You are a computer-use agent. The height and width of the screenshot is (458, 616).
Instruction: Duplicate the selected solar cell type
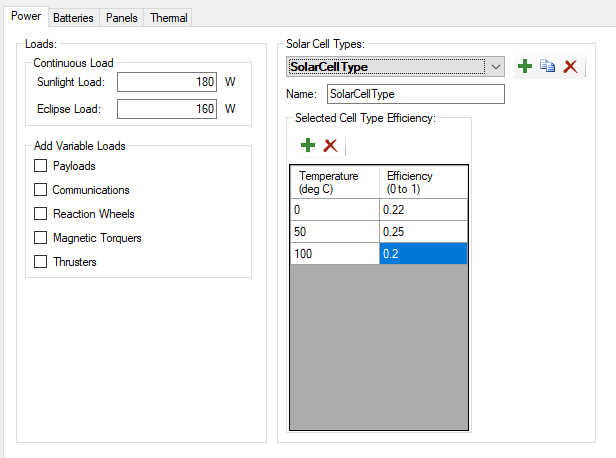547,67
